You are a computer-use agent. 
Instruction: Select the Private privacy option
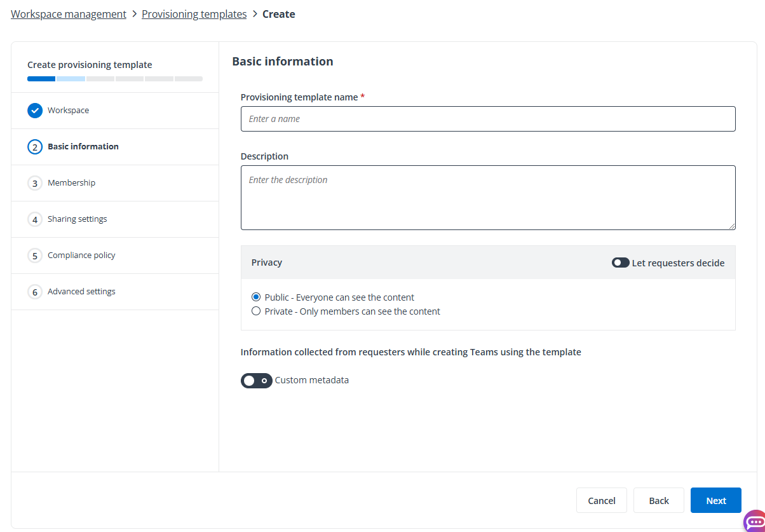pyautogui.click(x=256, y=311)
